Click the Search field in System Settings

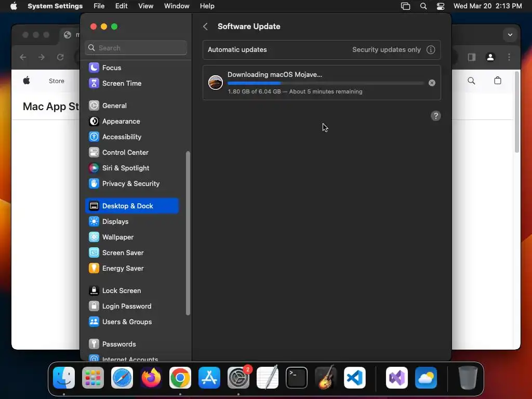click(x=136, y=48)
